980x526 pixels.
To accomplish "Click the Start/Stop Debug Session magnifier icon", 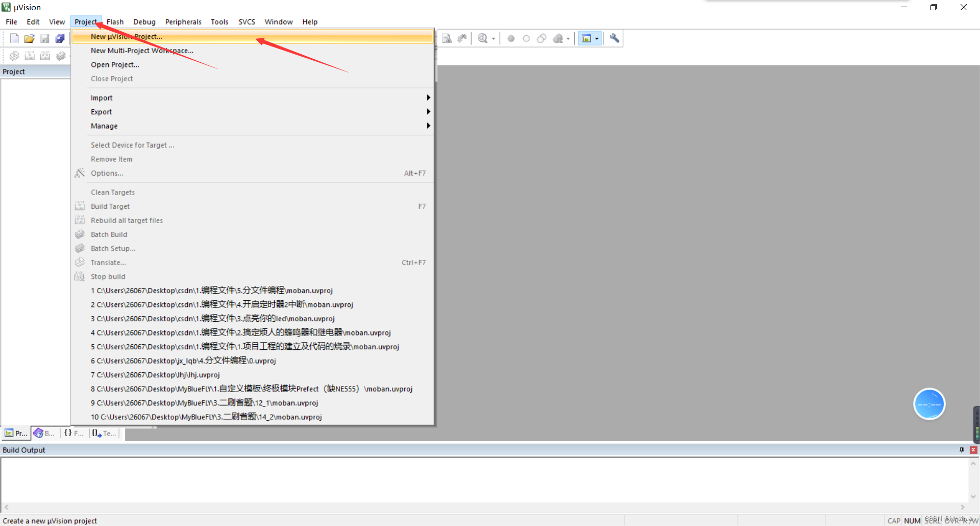I will point(482,38).
